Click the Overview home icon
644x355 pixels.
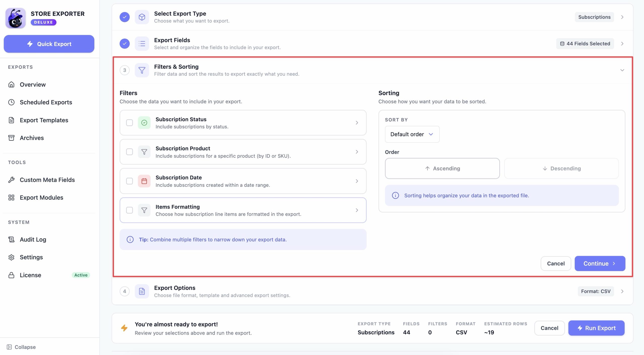point(11,84)
